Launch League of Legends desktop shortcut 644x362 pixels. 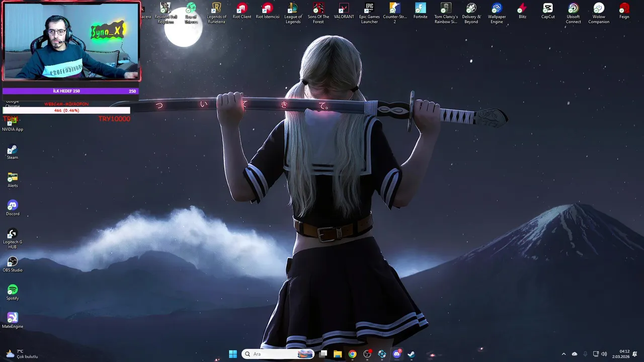293,13
